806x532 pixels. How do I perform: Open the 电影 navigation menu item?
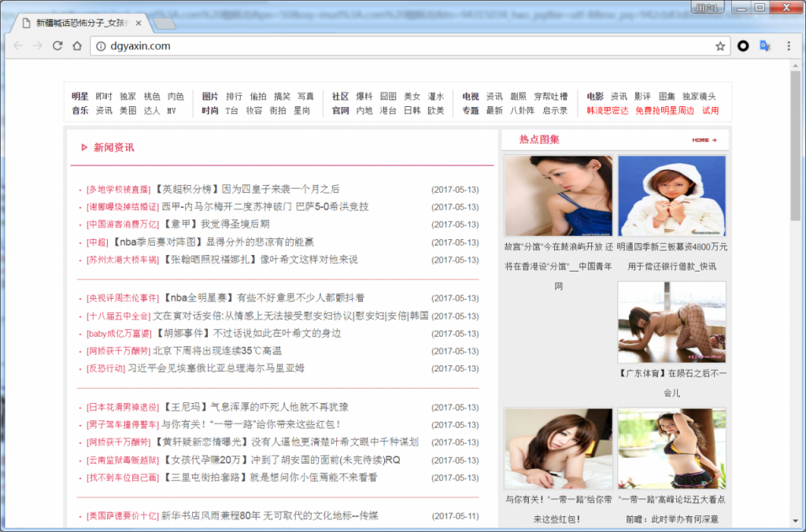(x=595, y=96)
